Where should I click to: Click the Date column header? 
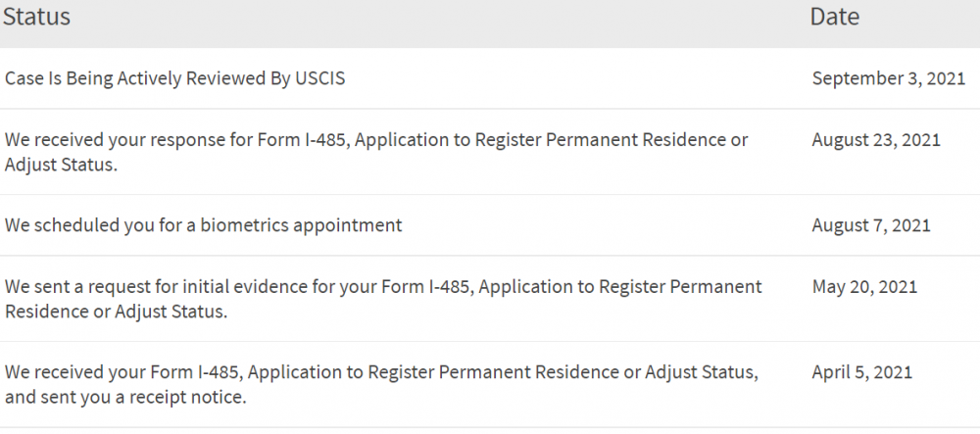834,17
